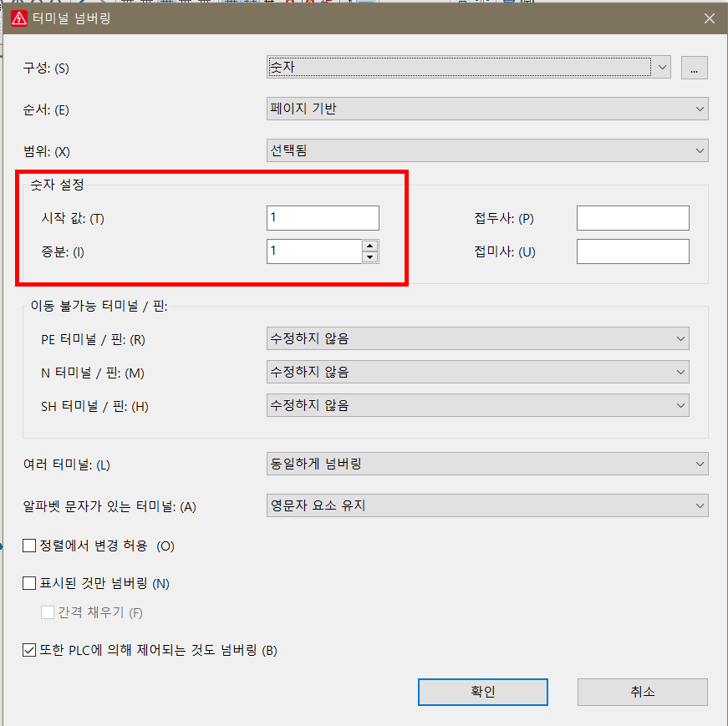Image resolution: width=728 pixels, height=726 pixels.
Task: Click the EPLAN icon in the title bar
Action: click(19, 18)
